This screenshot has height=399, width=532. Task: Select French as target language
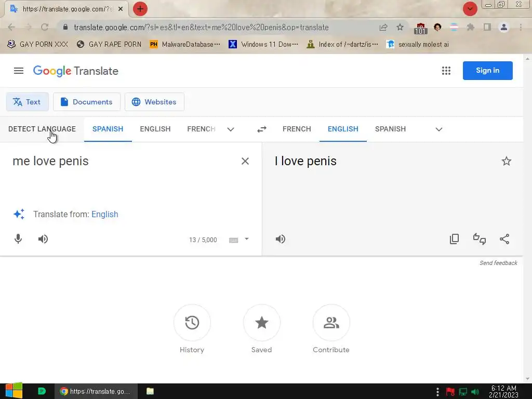click(x=297, y=129)
